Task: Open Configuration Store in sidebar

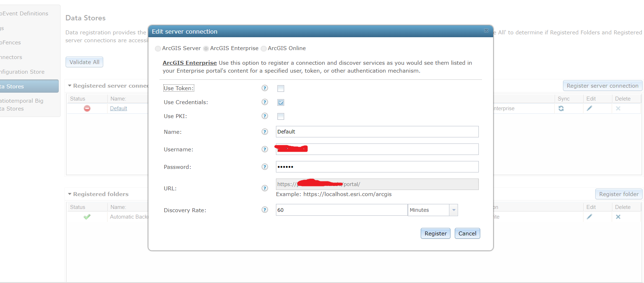Action: tap(22, 72)
